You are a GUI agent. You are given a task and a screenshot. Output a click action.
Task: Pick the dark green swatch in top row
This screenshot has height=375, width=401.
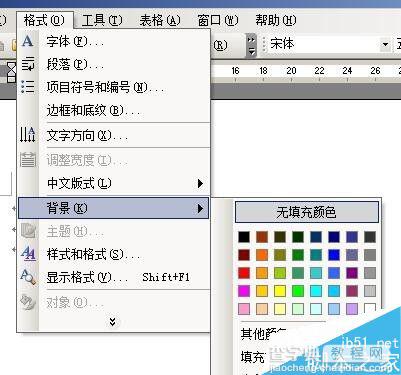coord(298,237)
